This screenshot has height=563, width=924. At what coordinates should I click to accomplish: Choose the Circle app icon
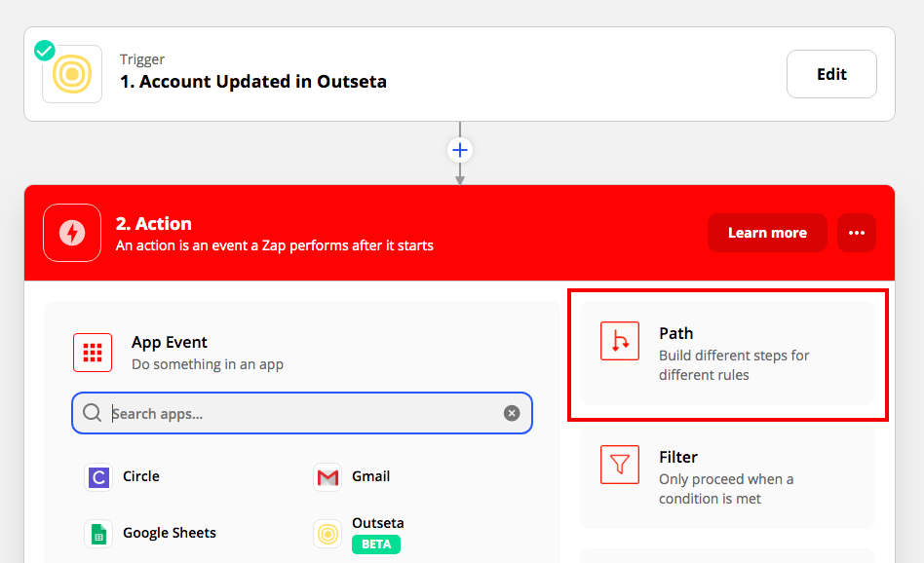(x=98, y=477)
